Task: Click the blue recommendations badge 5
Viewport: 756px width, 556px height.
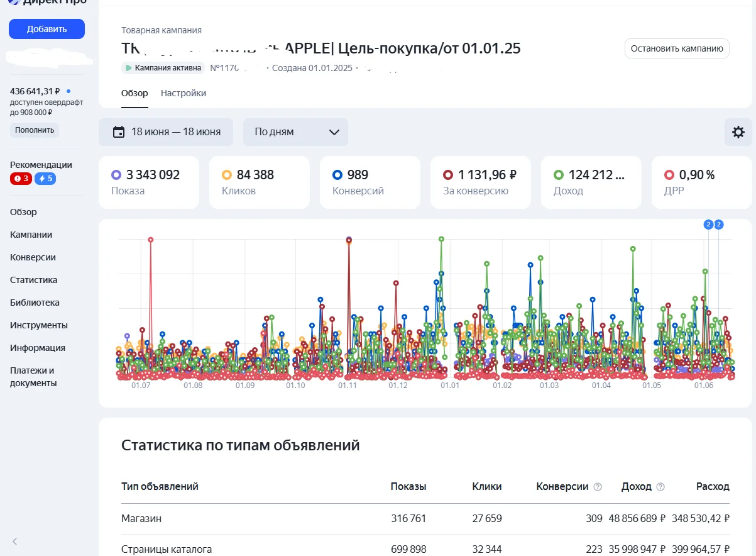Action: 45,179
